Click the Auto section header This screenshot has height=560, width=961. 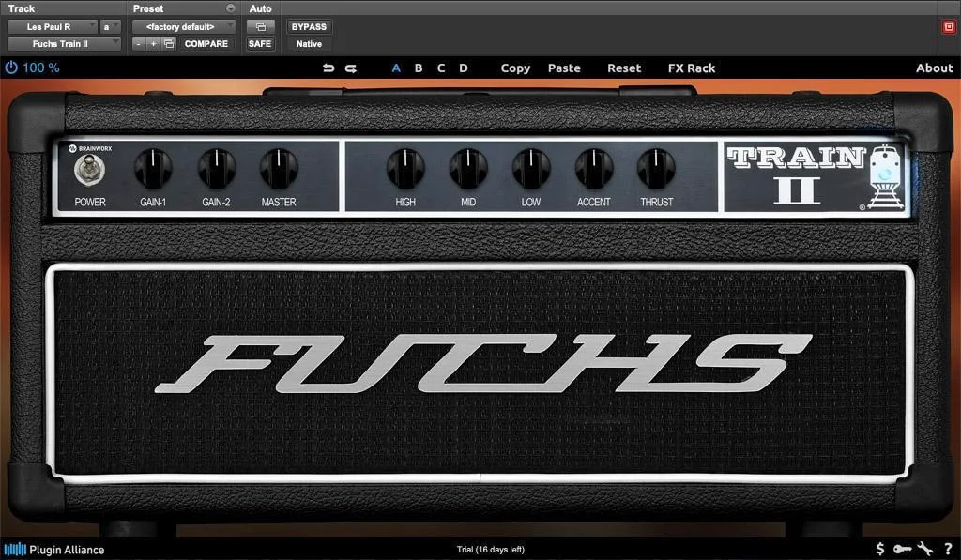tap(260, 8)
